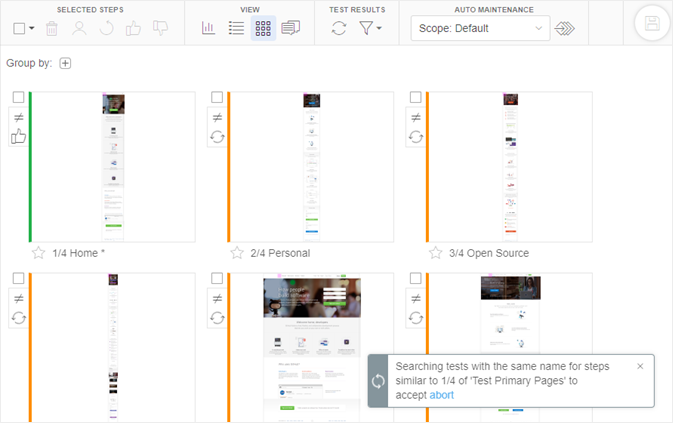Click the auto maintenance arrows icon
This screenshot has height=423, width=673.
[565, 29]
